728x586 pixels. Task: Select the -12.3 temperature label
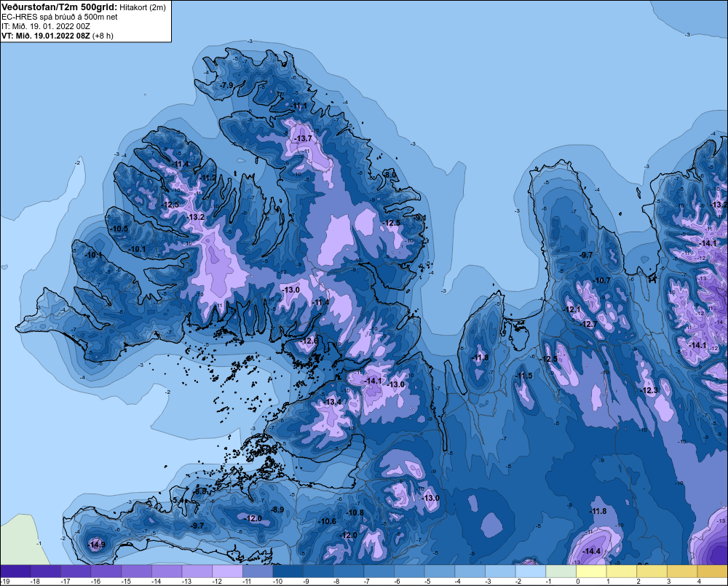tap(649, 390)
